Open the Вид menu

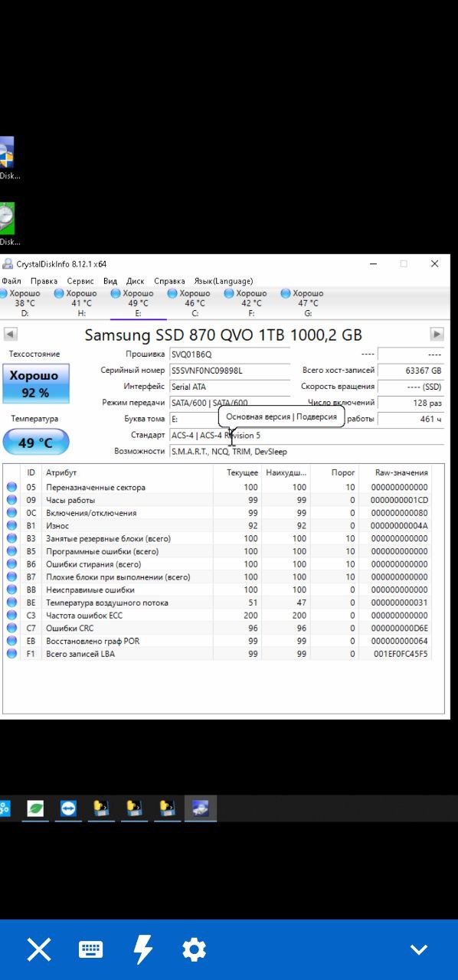110,281
